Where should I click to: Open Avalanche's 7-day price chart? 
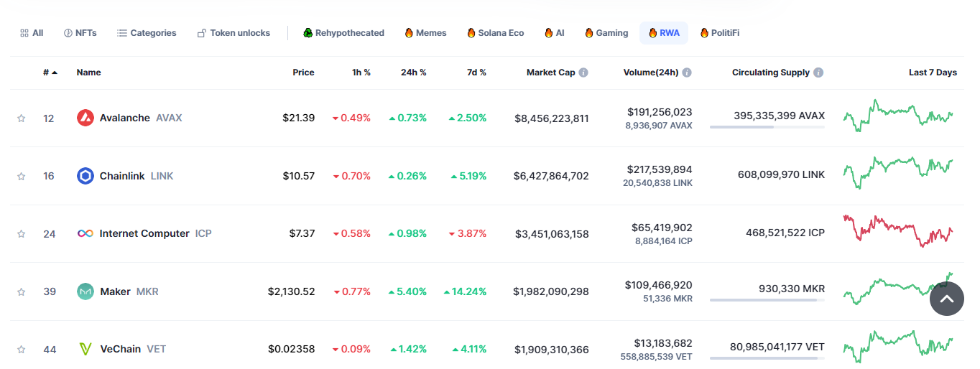point(898,116)
